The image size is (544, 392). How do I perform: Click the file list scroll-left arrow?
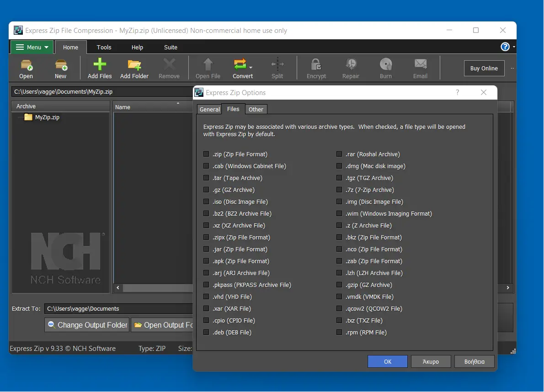tap(118, 288)
